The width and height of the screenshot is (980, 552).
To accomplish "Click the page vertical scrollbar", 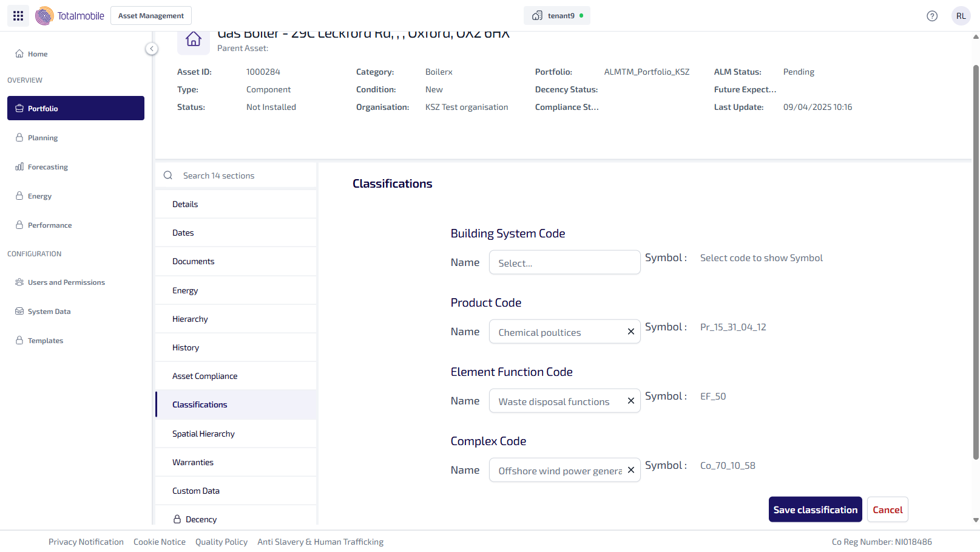I will pos(975,261).
